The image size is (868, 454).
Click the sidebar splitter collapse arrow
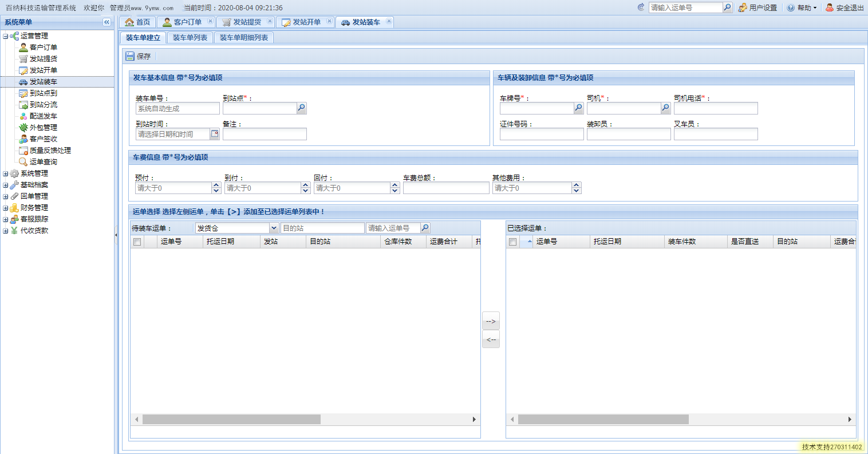click(x=116, y=235)
